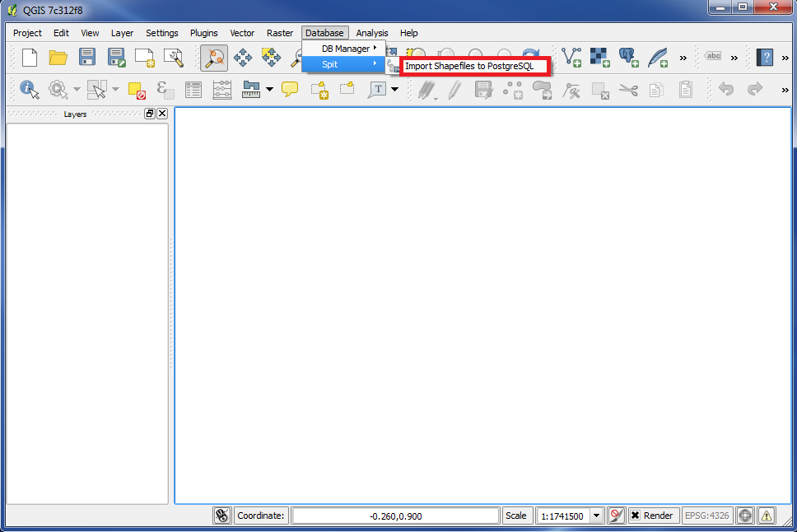Open the Project menu
The width and height of the screenshot is (797, 532).
[x=27, y=33]
